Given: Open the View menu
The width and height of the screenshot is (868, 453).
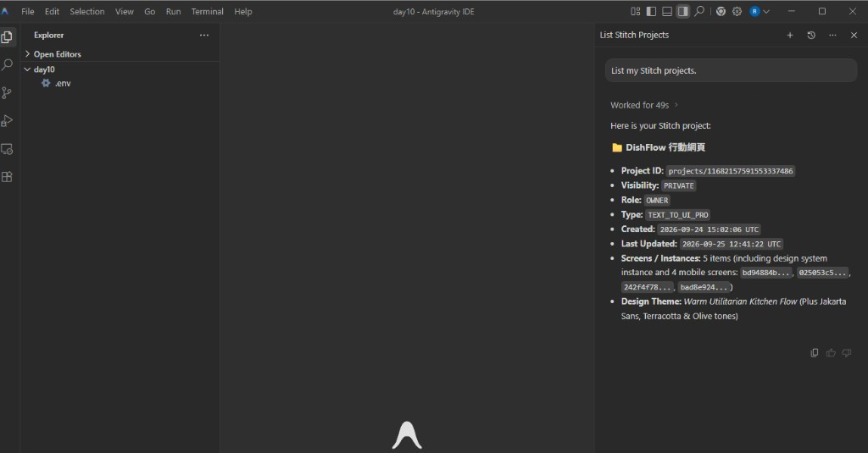Looking at the screenshot, I should tap(124, 11).
